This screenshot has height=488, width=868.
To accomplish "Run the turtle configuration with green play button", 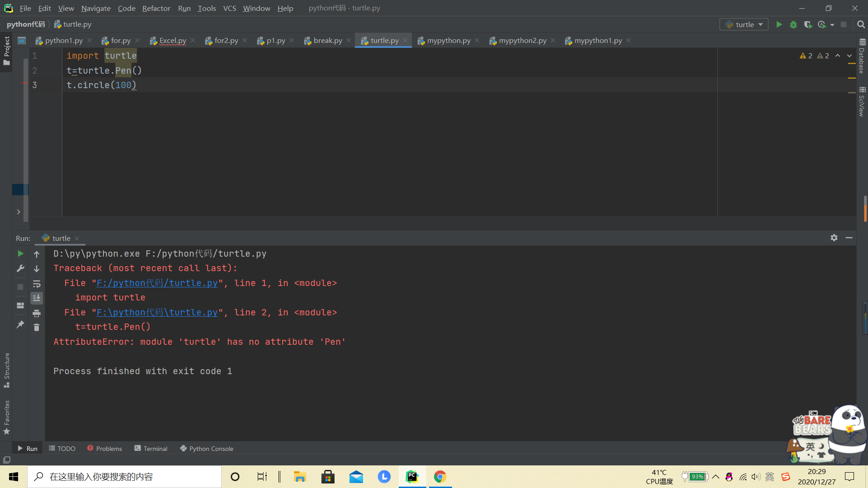I will [779, 24].
